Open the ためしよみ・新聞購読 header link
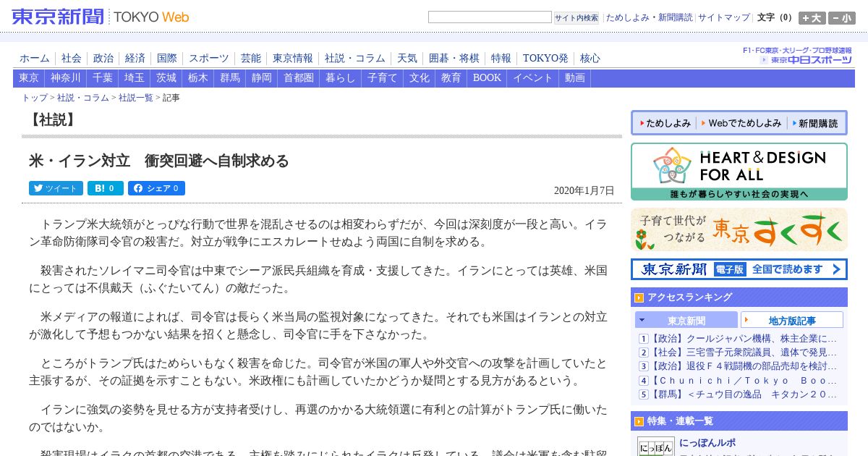This screenshot has width=868, height=456. click(x=649, y=17)
